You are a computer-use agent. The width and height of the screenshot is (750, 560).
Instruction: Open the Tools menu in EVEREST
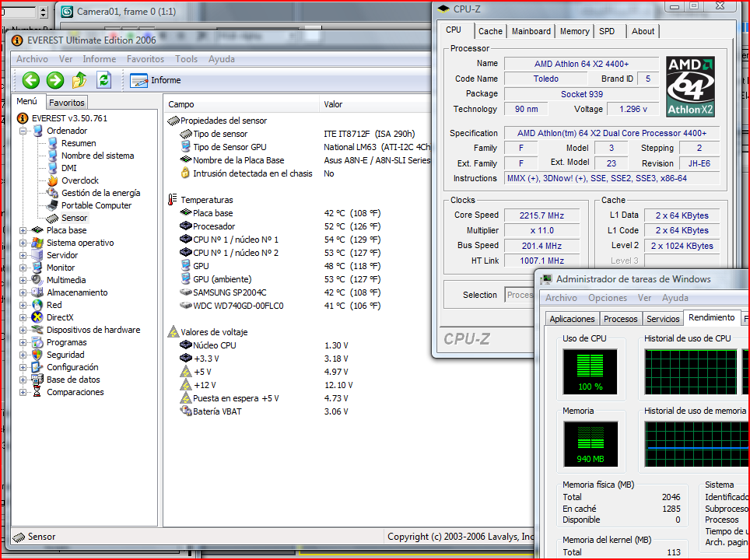(186, 59)
